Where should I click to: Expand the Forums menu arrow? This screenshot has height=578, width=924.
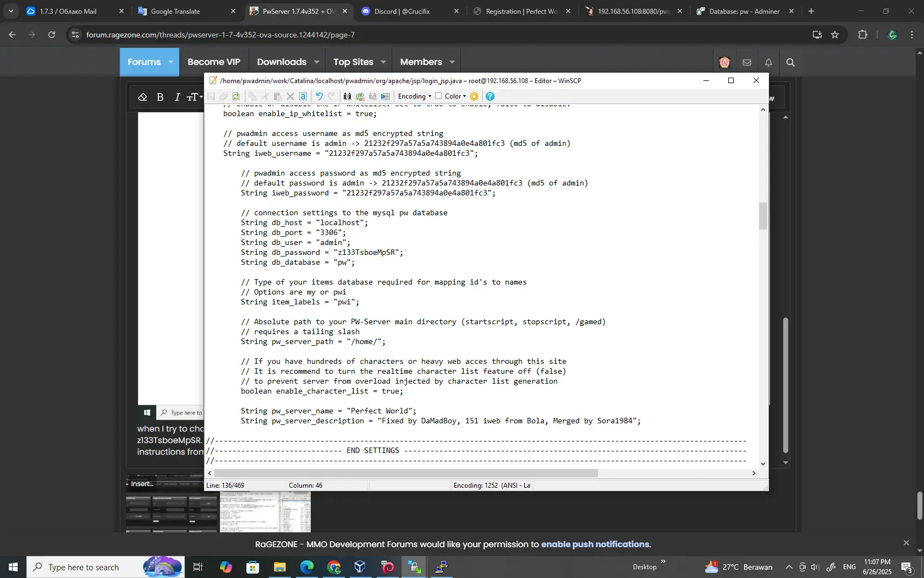click(x=171, y=62)
